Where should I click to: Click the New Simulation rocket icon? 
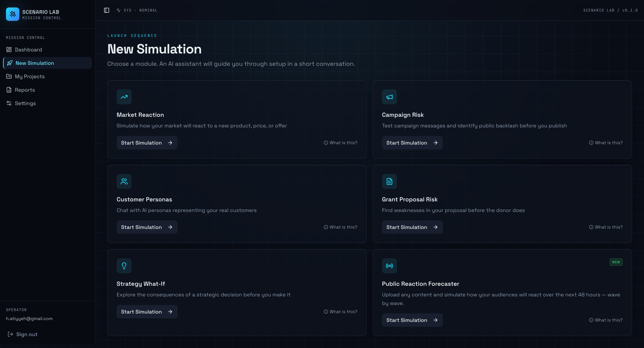coord(10,63)
